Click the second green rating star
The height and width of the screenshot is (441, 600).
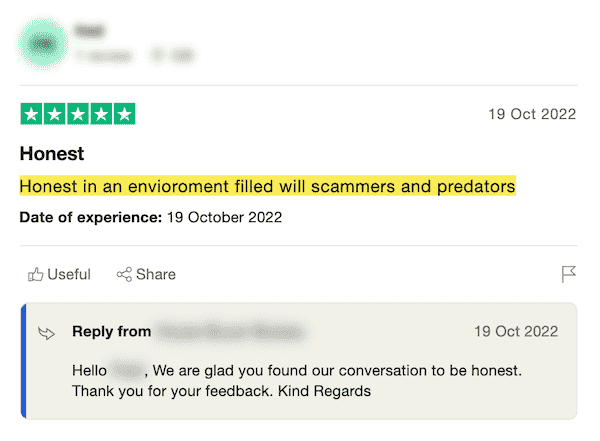pyautogui.click(x=55, y=114)
